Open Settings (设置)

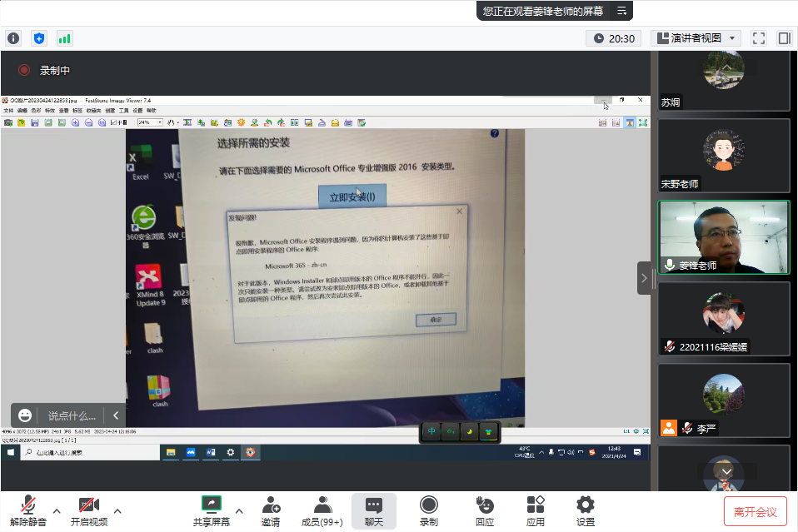[586, 510]
